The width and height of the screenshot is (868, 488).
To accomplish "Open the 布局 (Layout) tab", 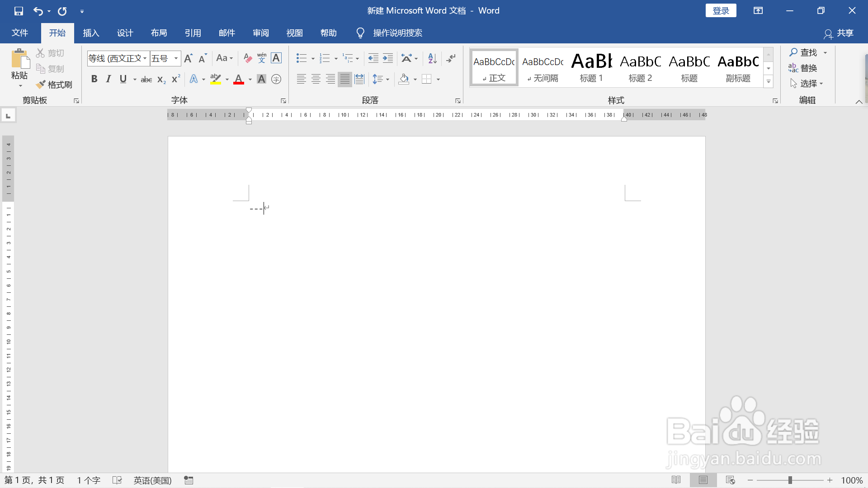I will tap(159, 33).
